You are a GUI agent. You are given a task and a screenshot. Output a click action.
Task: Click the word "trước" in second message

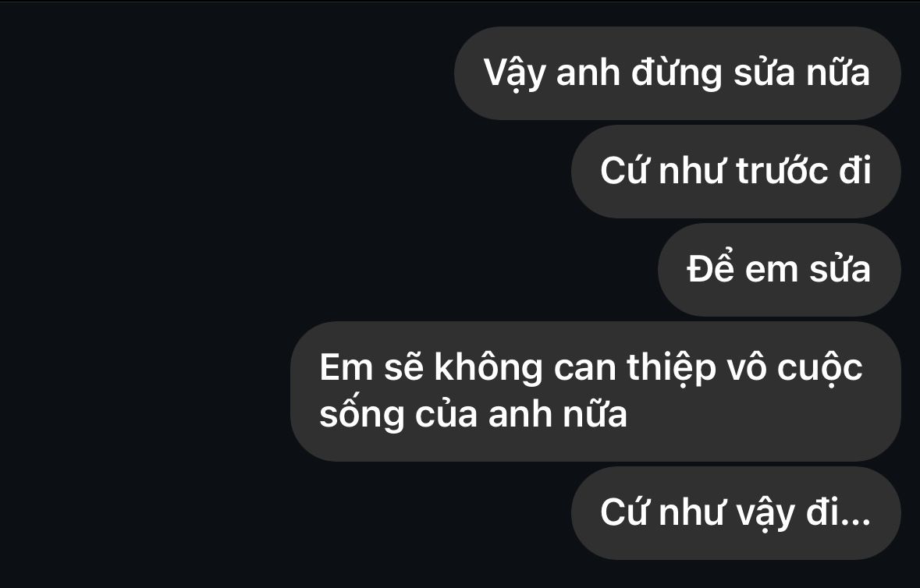click(x=783, y=172)
